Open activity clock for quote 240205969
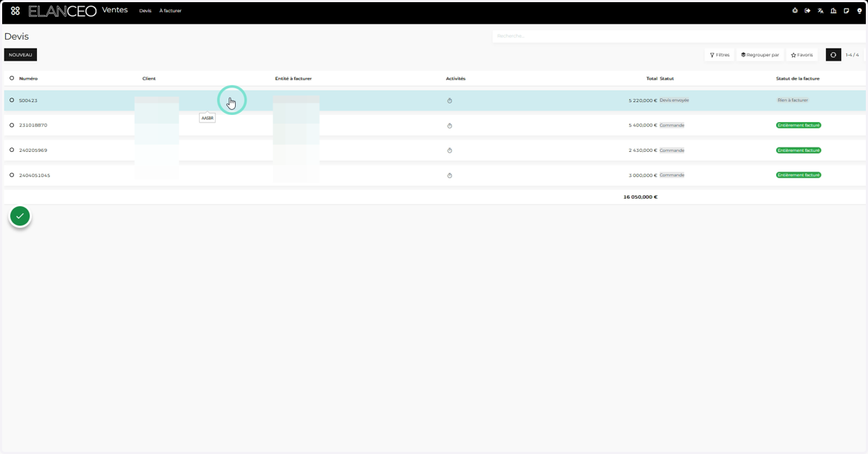This screenshot has height=454, width=868. click(449, 150)
